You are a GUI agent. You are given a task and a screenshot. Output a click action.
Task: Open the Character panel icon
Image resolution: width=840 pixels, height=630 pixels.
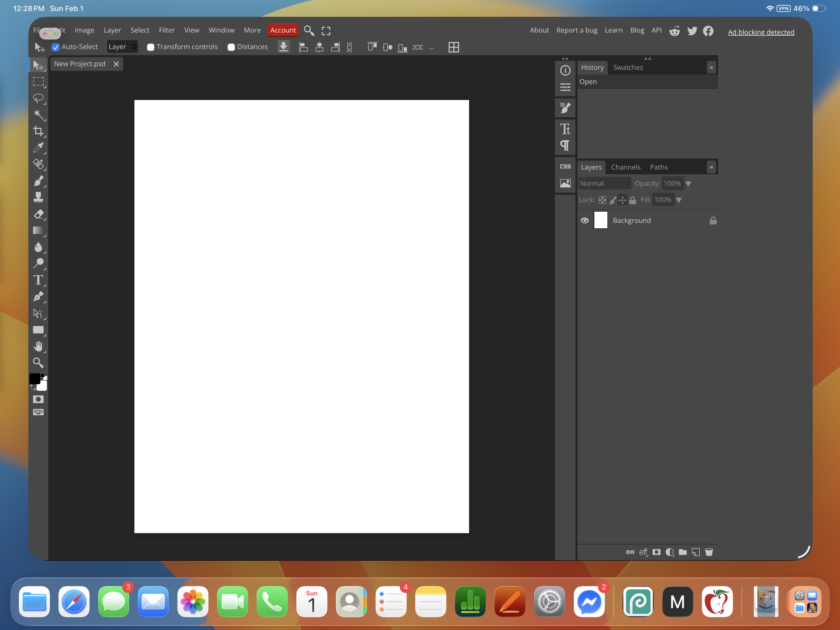click(x=565, y=129)
